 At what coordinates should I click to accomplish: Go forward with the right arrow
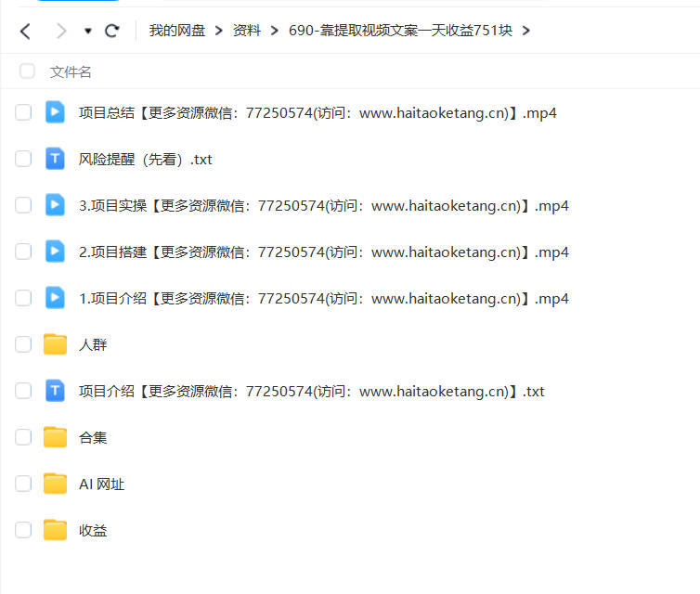pyautogui.click(x=60, y=32)
